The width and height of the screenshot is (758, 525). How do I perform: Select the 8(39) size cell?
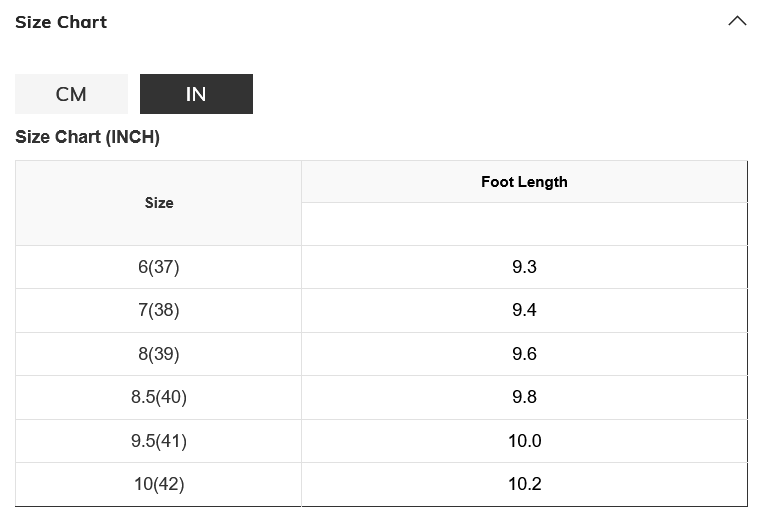(159, 354)
